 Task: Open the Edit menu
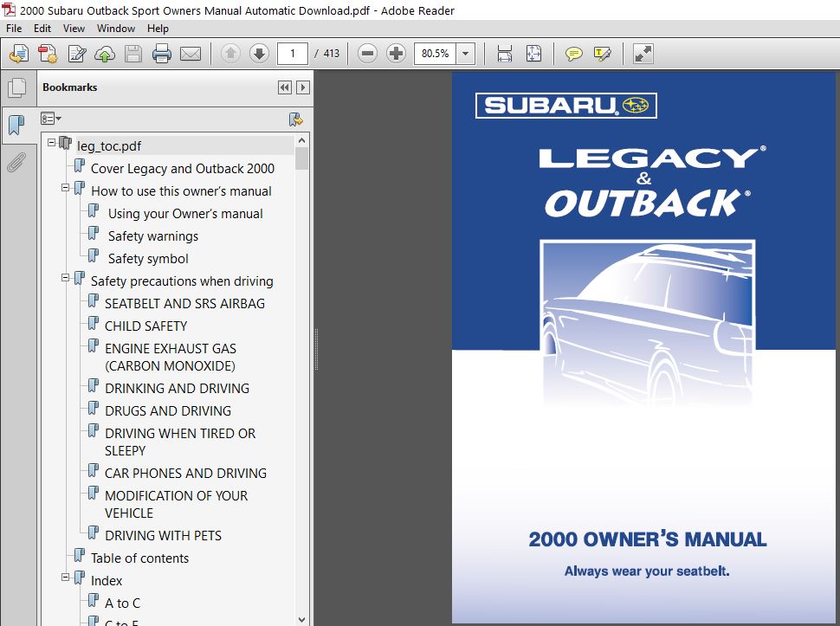(42, 29)
